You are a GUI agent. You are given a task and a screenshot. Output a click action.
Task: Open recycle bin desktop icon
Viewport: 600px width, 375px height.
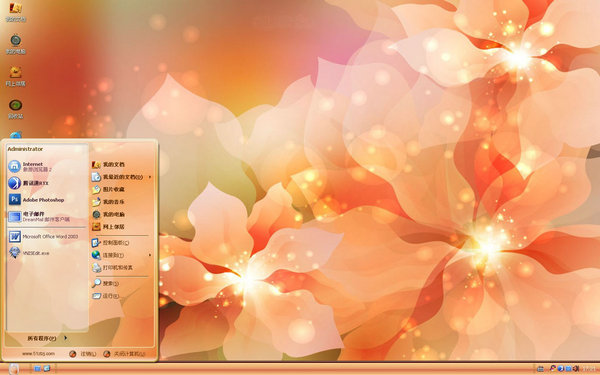click(16, 109)
